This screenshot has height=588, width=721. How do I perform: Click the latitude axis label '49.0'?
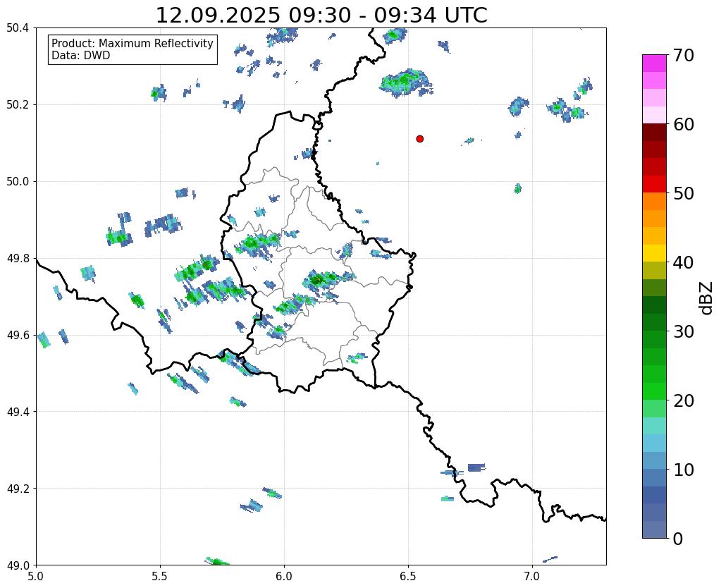point(18,565)
